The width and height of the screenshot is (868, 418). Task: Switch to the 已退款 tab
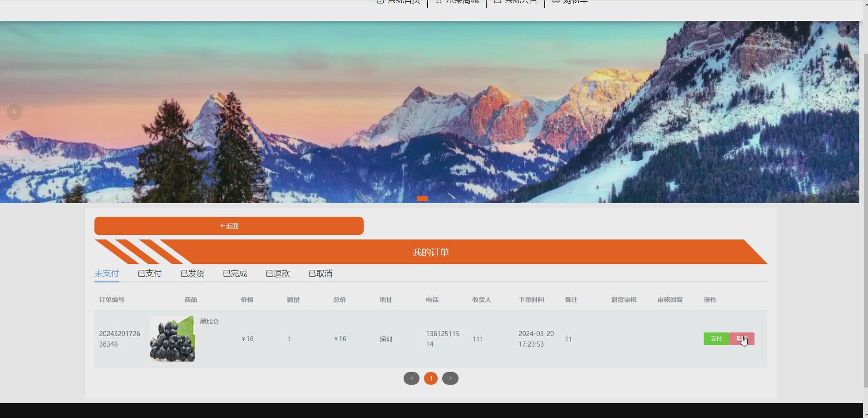pos(277,274)
